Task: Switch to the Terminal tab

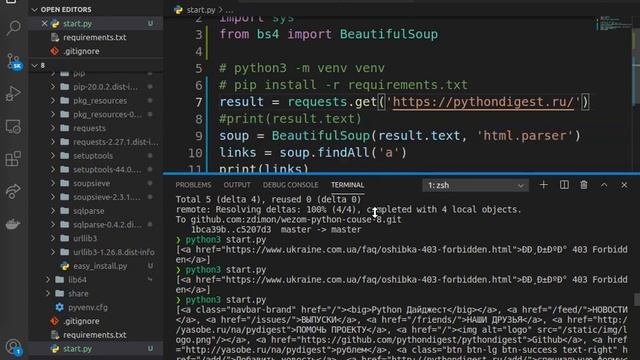Action: pos(347,185)
